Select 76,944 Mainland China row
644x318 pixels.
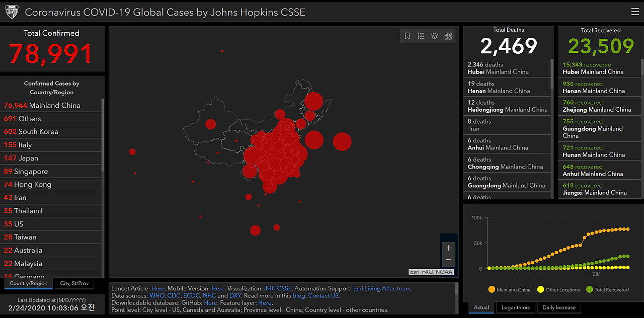51,105
